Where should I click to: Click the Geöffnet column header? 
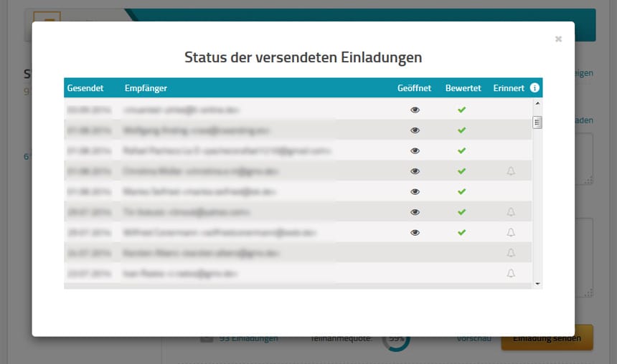[x=415, y=88]
